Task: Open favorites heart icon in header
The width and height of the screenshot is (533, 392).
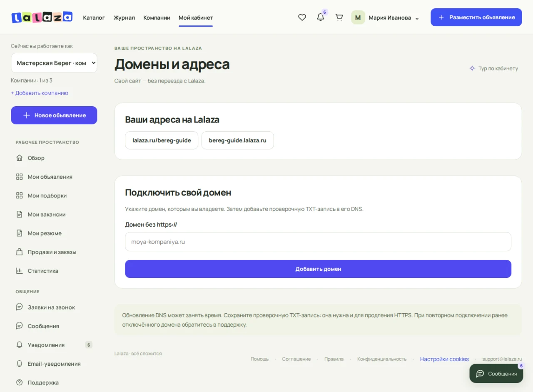Action: point(302,17)
